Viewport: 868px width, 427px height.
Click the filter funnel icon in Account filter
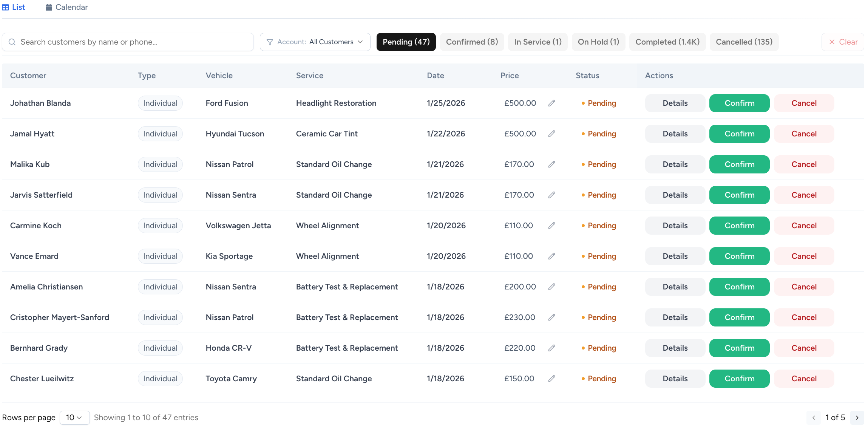tap(270, 42)
